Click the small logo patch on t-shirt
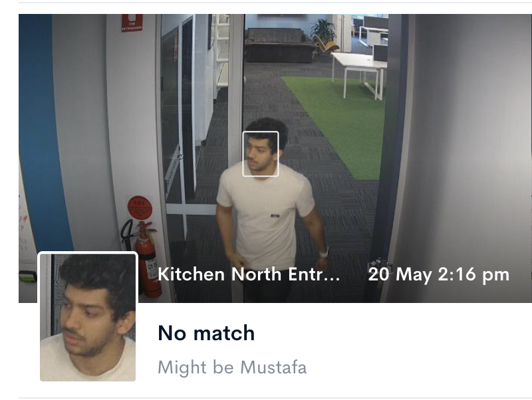The height and width of the screenshot is (400, 532). (275, 216)
